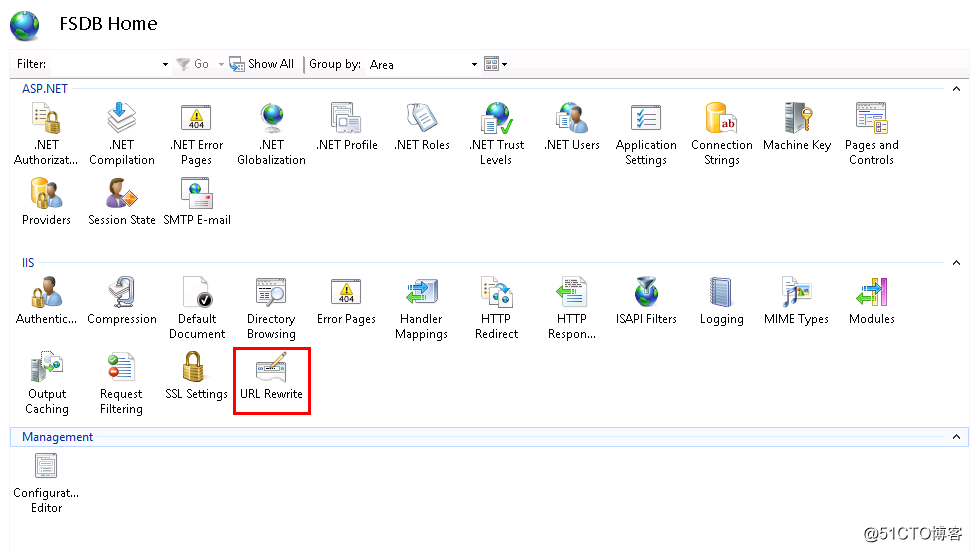Viewport: 972px width, 552px height.
Task: Collapse the IIS group
Action: (x=957, y=263)
